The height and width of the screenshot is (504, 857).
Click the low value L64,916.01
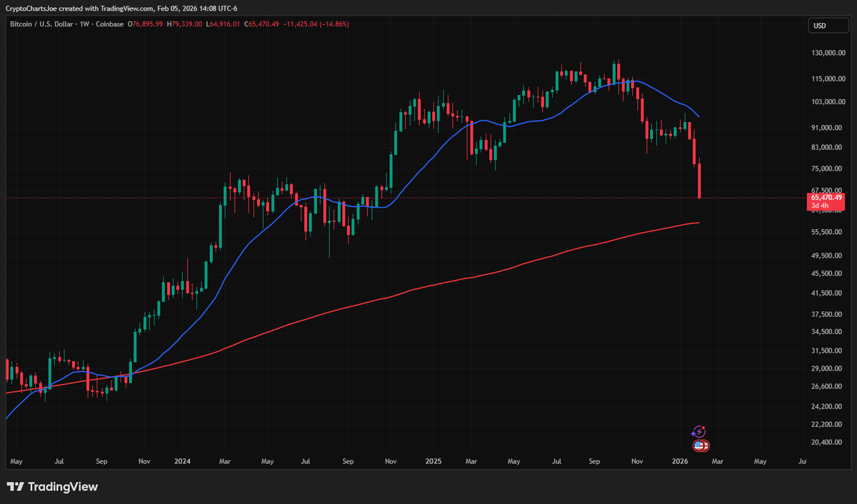pyautogui.click(x=224, y=24)
